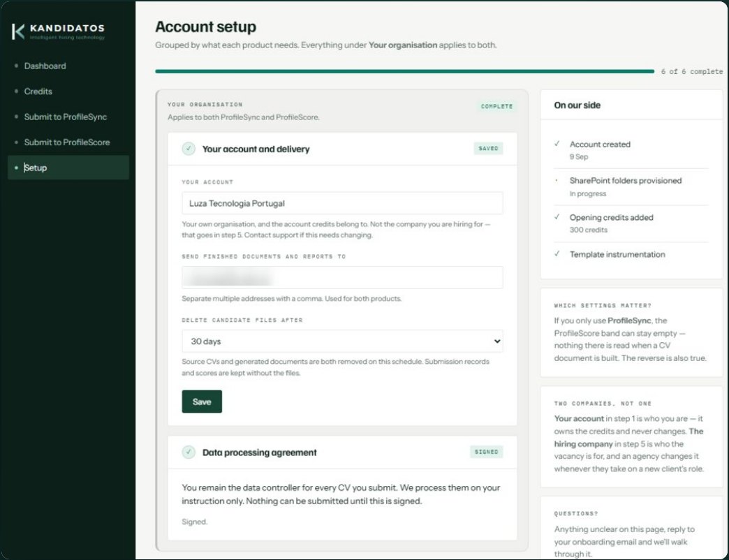
Task: Click the 'Signed.' status text
Action: pyautogui.click(x=194, y=522)
